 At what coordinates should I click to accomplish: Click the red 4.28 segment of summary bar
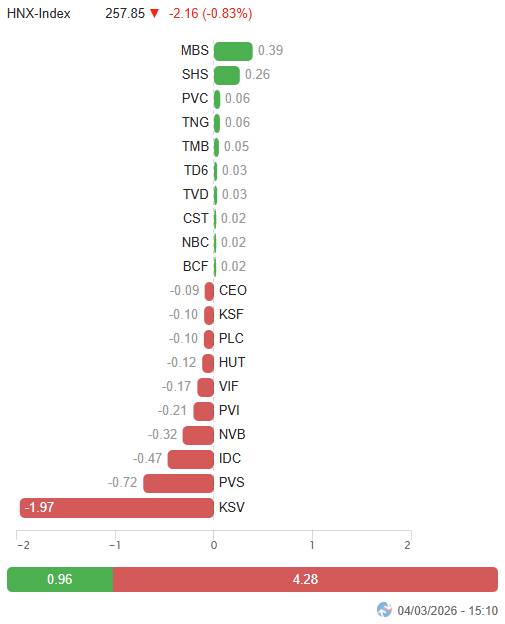305,579
